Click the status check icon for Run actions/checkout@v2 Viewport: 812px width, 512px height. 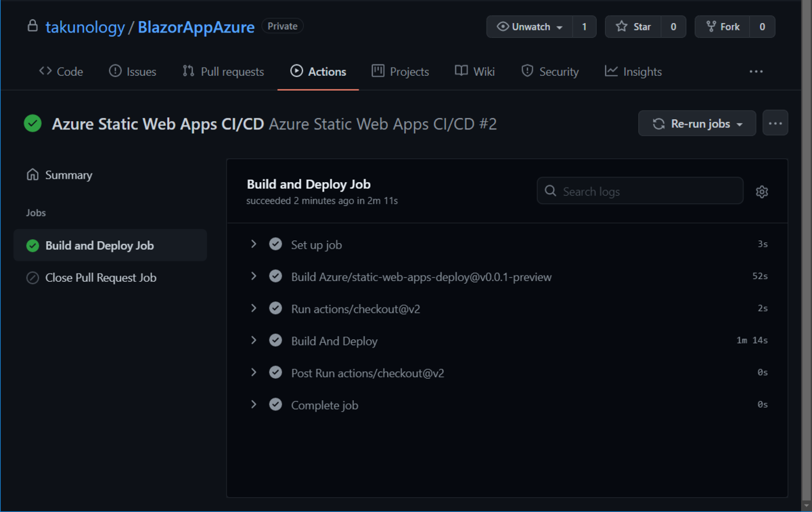click(x=275, y=308)
